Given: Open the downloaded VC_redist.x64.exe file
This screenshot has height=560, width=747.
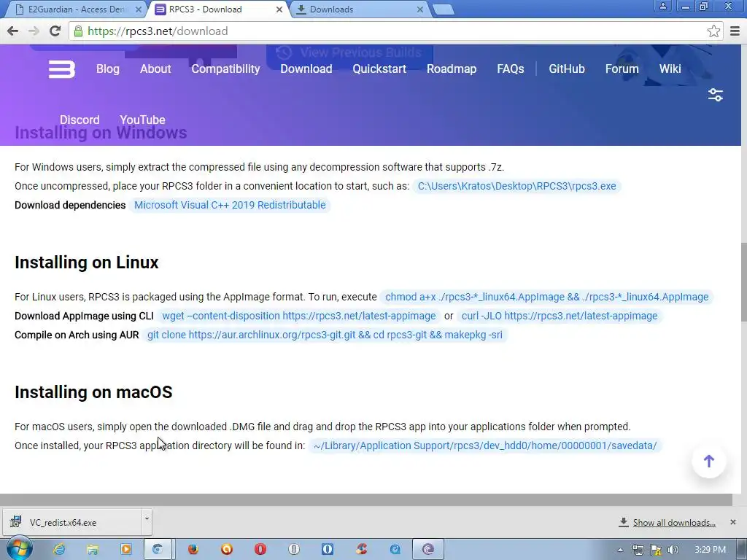Looking at the screenshot, I should click(x=72, y=522).
